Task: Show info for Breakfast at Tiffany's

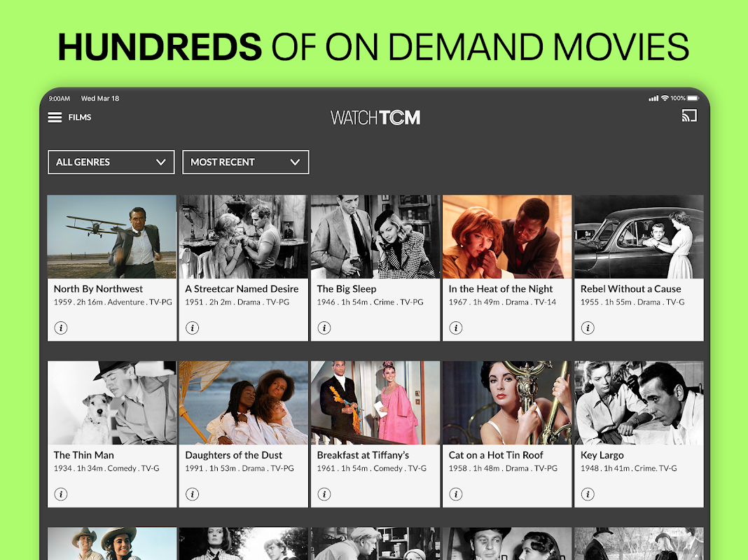Action: click(324, 494)
